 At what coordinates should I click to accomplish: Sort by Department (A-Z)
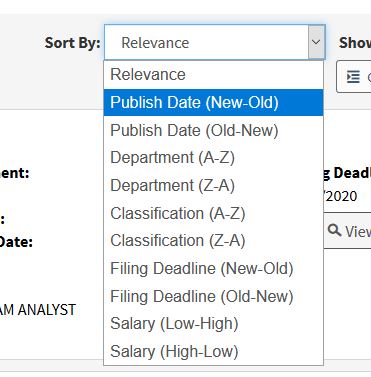tap(213, 158)
